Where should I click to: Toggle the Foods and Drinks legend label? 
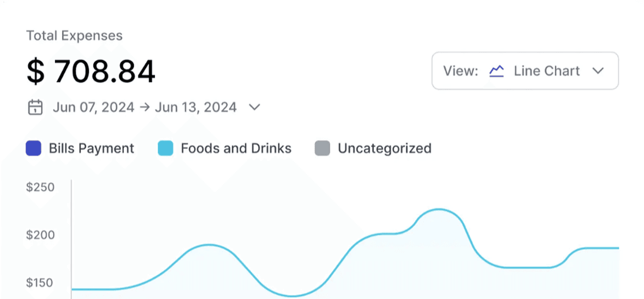coord(236,148)
